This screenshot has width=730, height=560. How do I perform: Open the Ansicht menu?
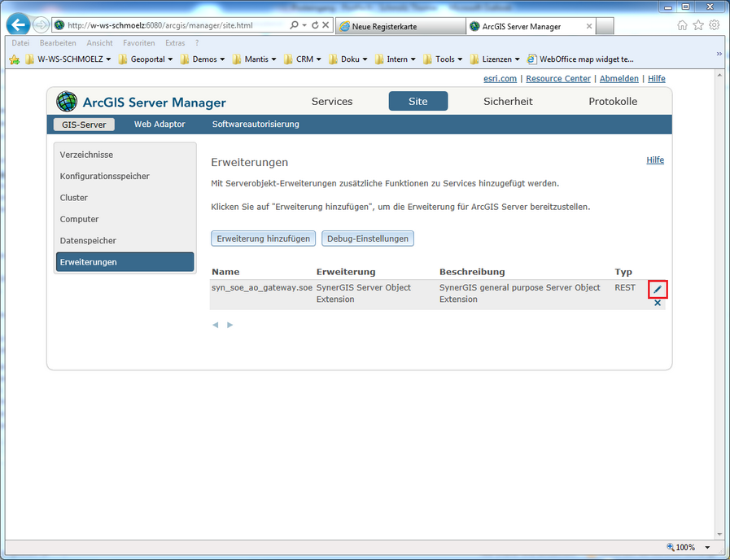pyautogui.click(x=99, y=43)
